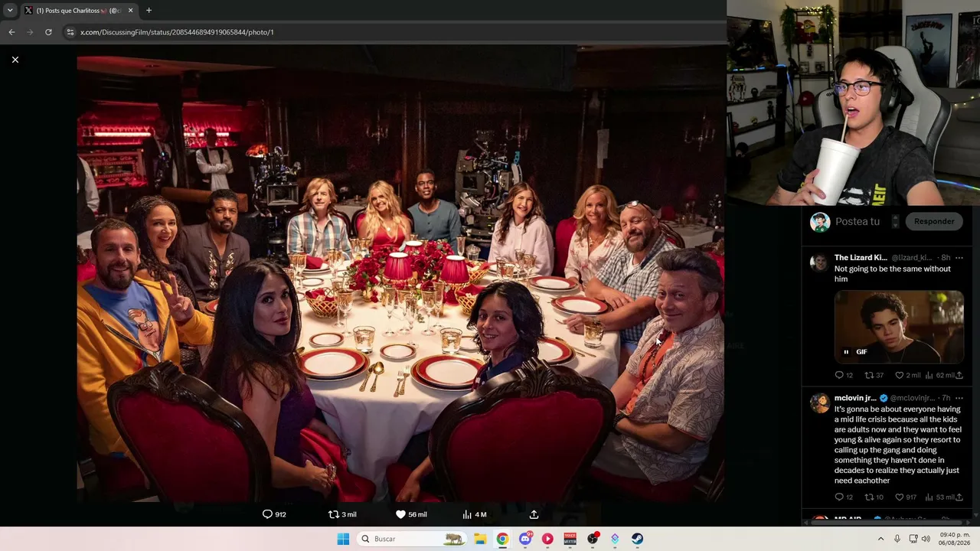Open the group dinner table photo
This screenshot has height=551, width=980.
tap(400, 273)
